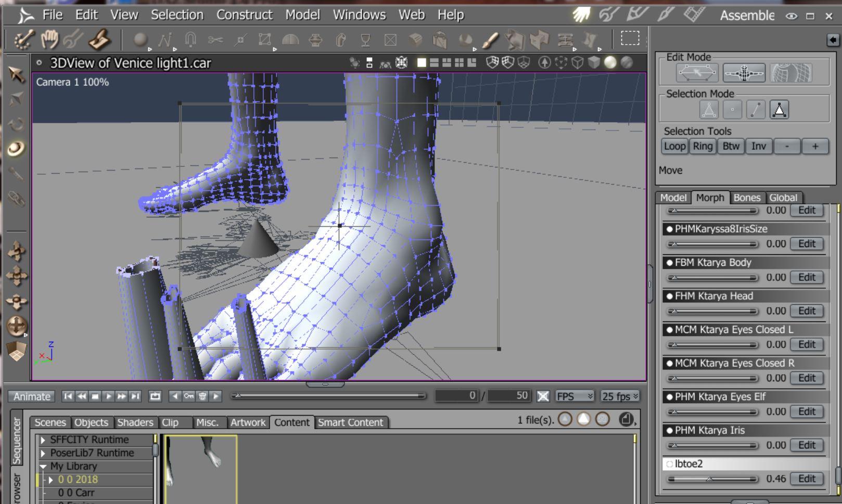Select the hand grab tool in toolbar
Viewport: 842px width, 504px height.
(x=49, y=40)
